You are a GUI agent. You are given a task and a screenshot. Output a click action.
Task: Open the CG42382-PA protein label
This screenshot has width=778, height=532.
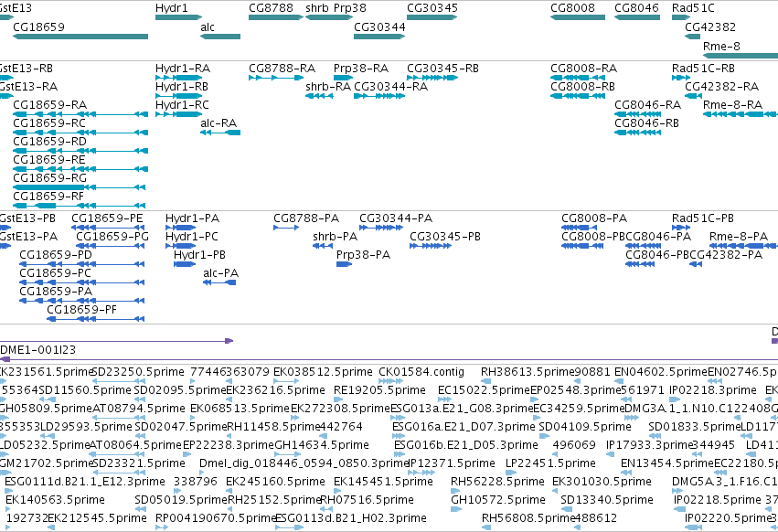click(726, 255)
